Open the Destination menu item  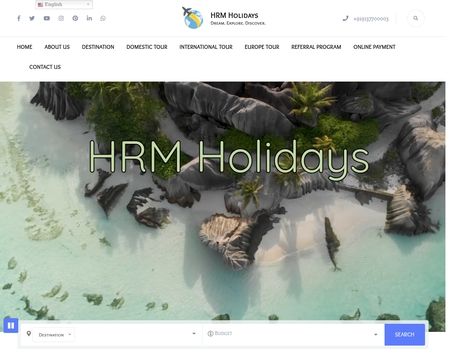click(98, 47)
